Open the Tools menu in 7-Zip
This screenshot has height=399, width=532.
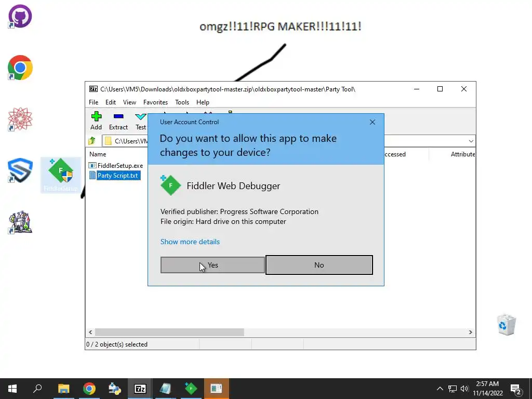182,102
